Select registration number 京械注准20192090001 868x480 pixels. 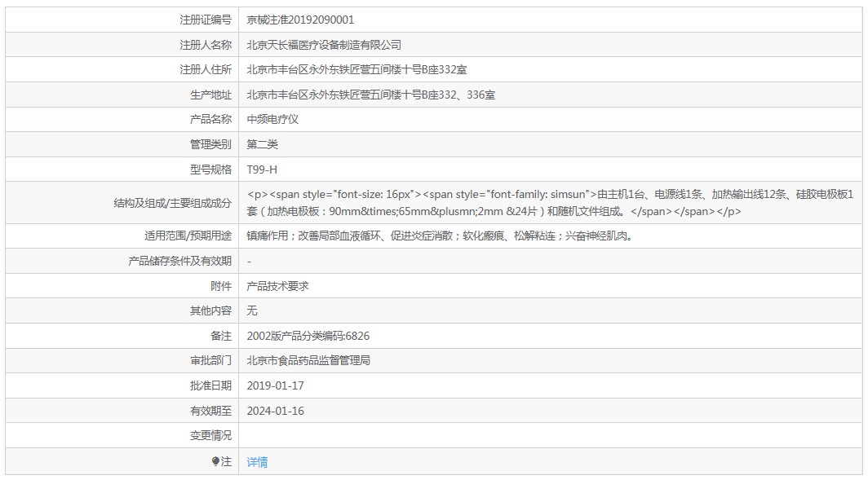300,20
